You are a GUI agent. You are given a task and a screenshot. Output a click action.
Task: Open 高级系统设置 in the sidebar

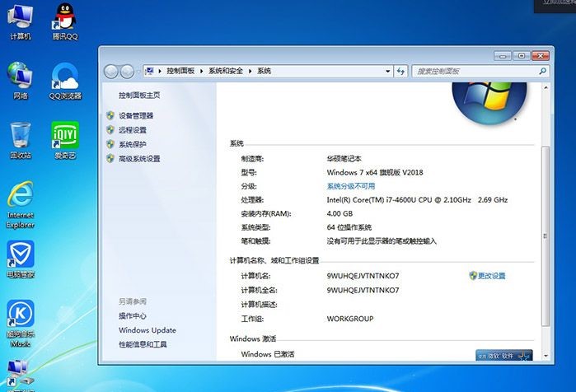pos(139,159)
